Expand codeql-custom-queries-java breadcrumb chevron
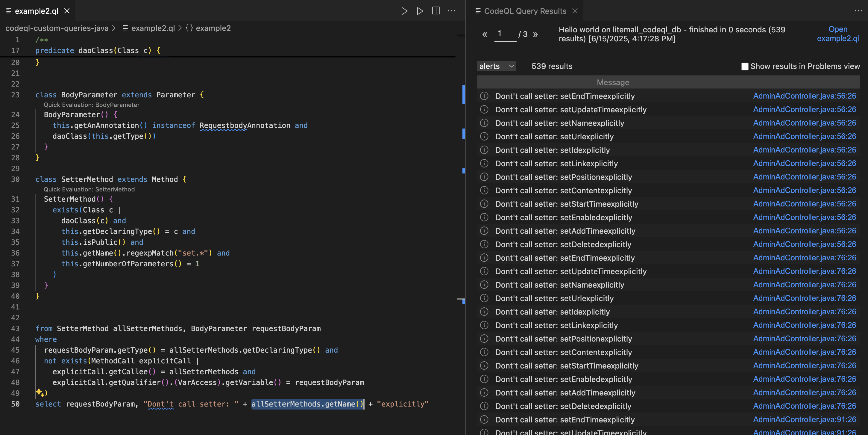Viewport: 868px width, 435px height. 114,28
